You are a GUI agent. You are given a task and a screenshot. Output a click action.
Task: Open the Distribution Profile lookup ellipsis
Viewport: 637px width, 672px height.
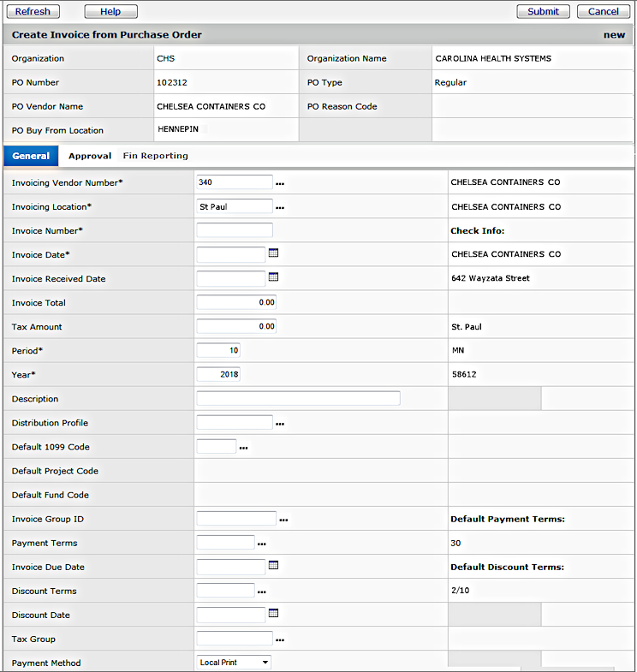[279, 424]
